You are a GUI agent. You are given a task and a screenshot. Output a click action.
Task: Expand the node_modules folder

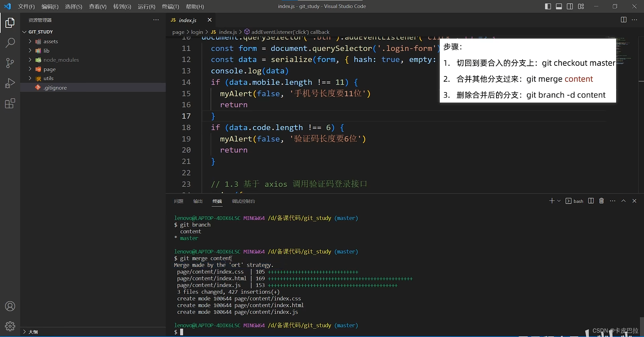pyautogui.click(x=93, y=60)
